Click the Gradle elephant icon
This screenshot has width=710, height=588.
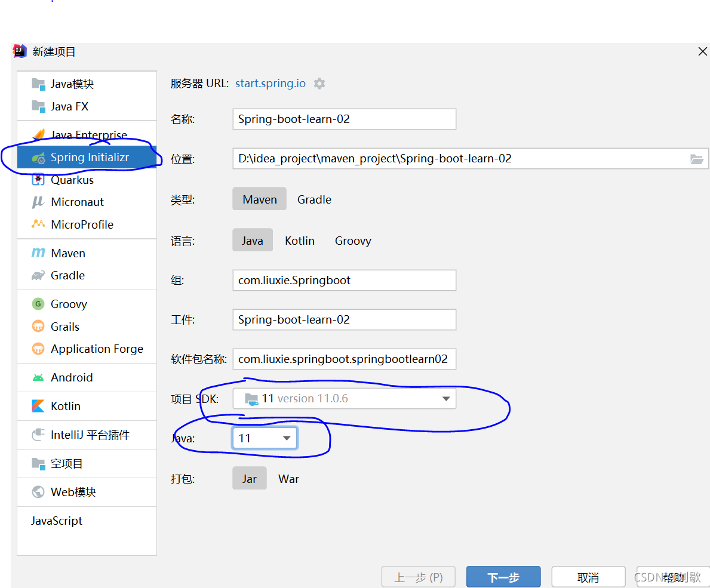point(38,275)
